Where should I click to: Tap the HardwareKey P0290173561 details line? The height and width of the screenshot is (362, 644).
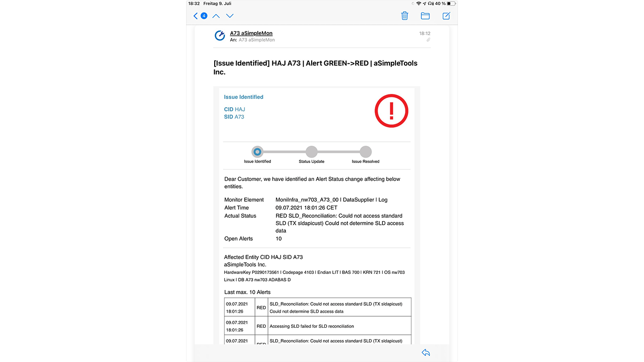314,276
